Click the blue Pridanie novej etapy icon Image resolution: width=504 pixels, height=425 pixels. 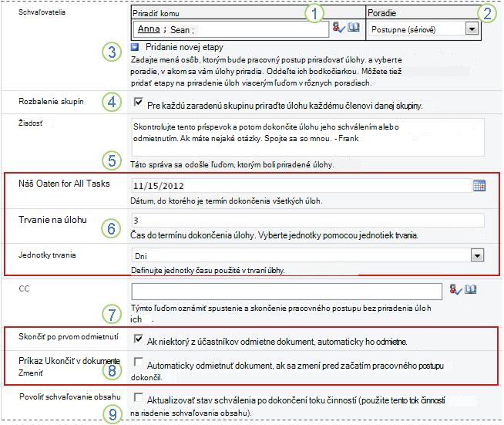[x=135, y=47]
